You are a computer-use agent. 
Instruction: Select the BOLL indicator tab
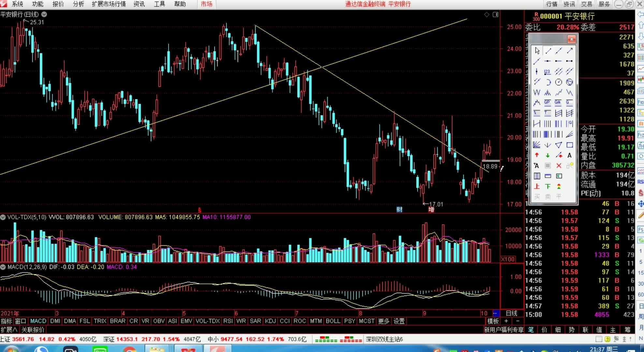point(333,321)
